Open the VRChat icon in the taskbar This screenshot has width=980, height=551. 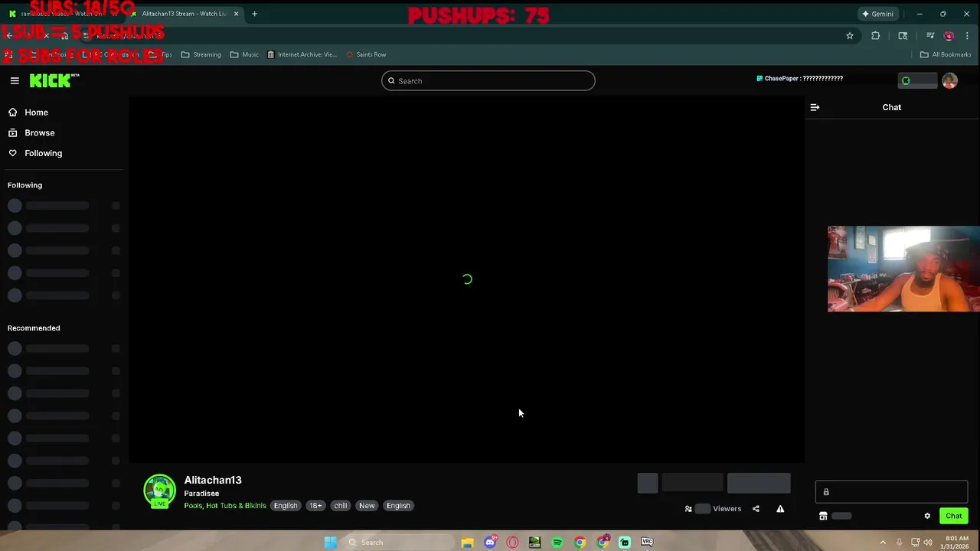(647, 542)
